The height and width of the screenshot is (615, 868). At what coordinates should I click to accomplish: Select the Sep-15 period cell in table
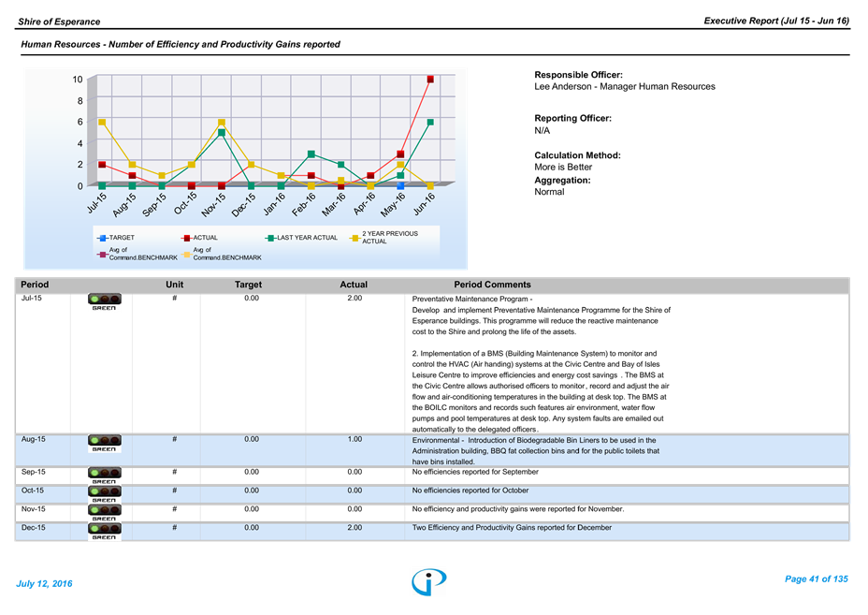pos(34,472)
